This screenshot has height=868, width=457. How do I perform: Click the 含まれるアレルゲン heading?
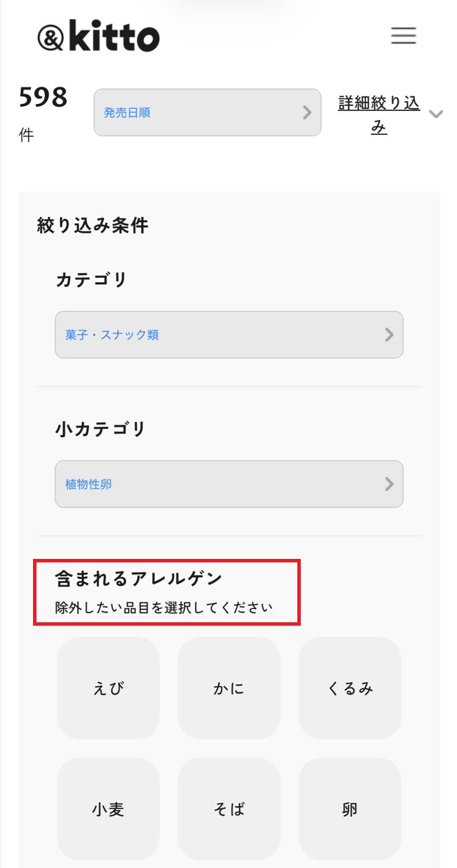click(x=138, y=579)
